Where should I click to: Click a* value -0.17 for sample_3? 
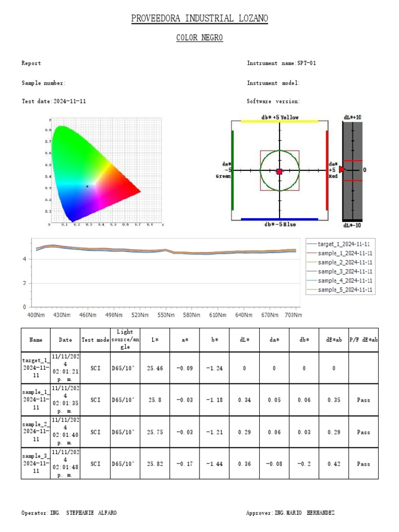click(184, 464)
